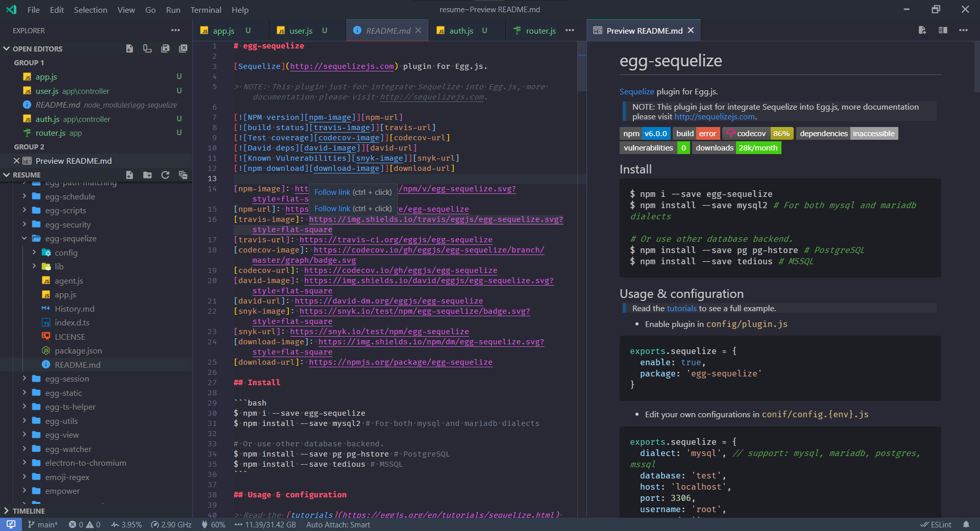This screenshot has width=980, height=531.
Task: Click Close All Editors icon
Action: tap(183, 48)
